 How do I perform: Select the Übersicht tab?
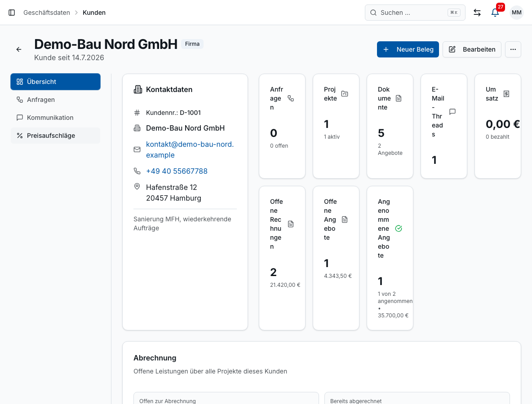[55, 82]
